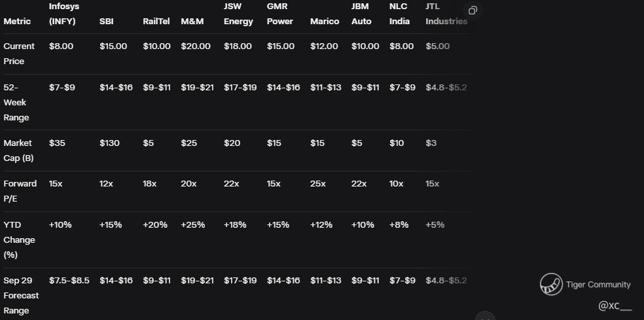Select the 52-Week Range row label
Image resolution: width=644 pixels, height=320 pixels.
coord(16,102)
